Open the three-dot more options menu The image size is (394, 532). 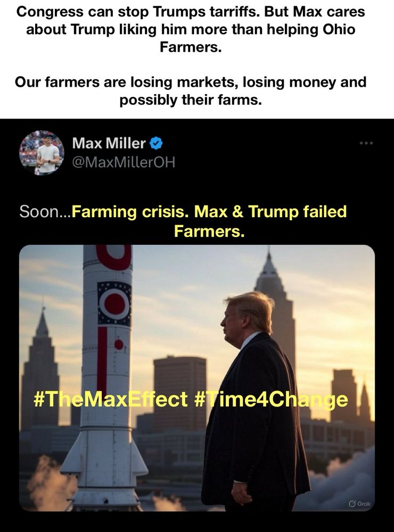(366, 143)
